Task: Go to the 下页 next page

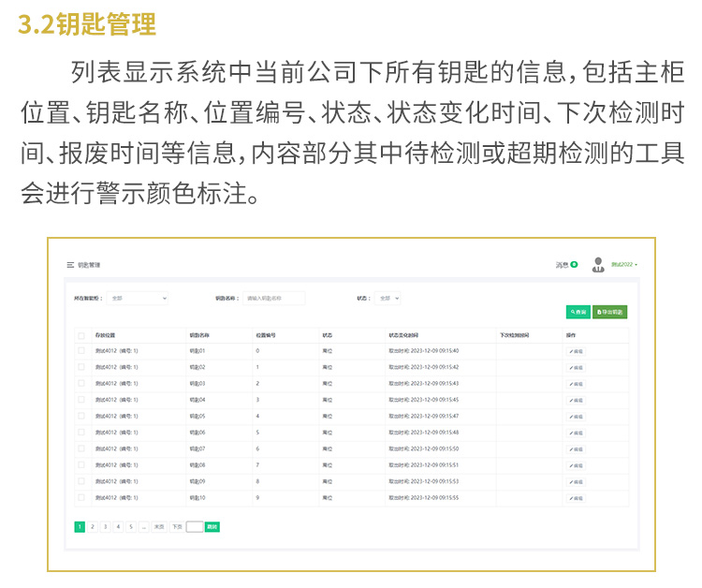Action: point(176,527)
